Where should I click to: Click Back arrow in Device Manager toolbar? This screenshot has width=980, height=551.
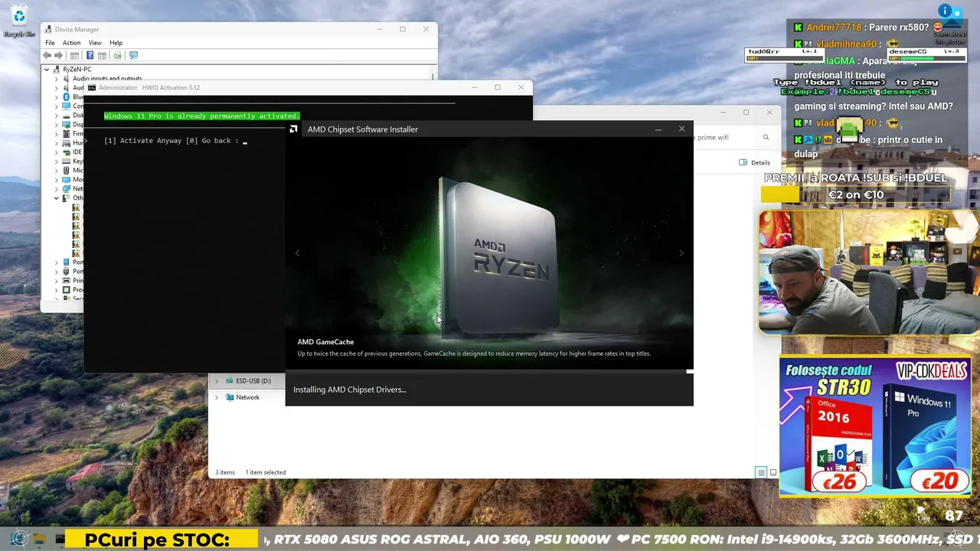pyautogui.click(x=47, y=55)
